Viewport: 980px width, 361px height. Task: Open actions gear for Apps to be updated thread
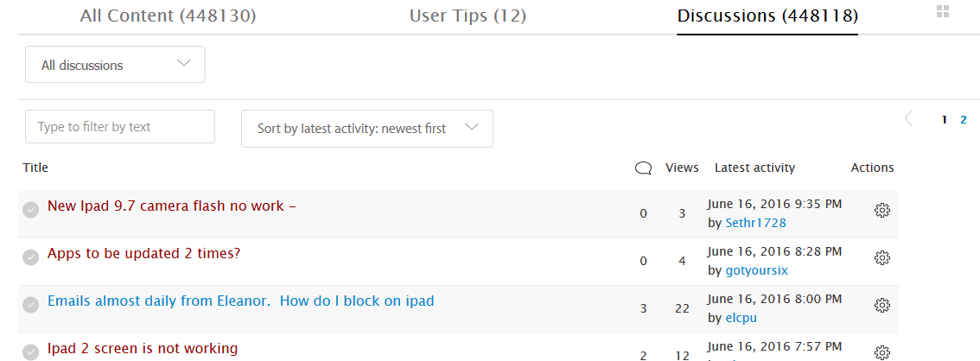pos(882,257)
